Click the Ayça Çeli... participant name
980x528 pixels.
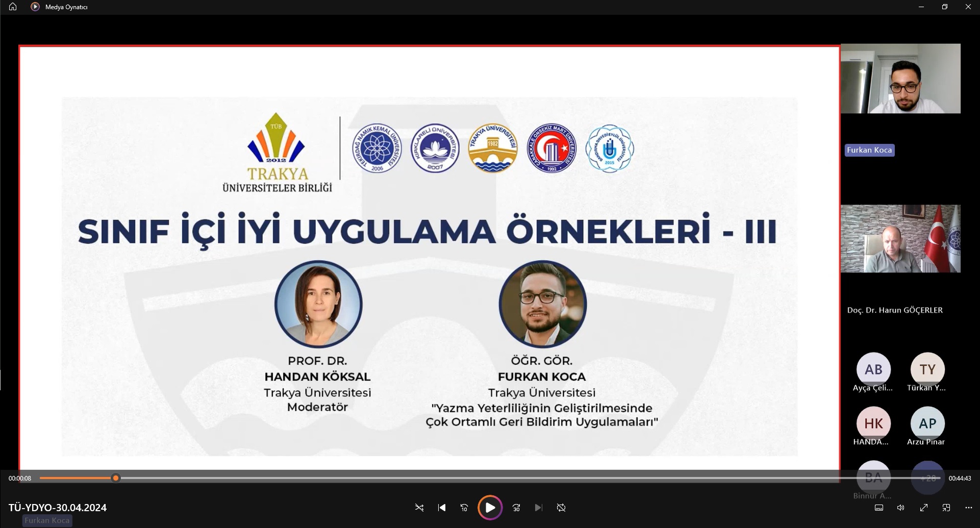coord(873,388)
